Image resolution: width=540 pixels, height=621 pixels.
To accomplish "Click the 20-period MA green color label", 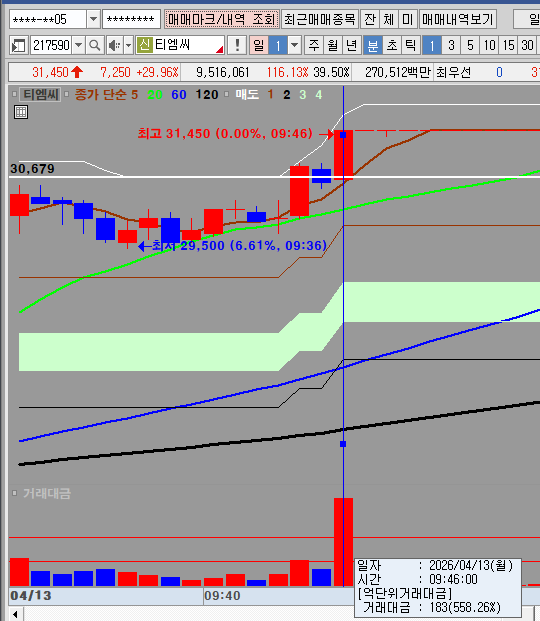I will [x=155, y=95].
